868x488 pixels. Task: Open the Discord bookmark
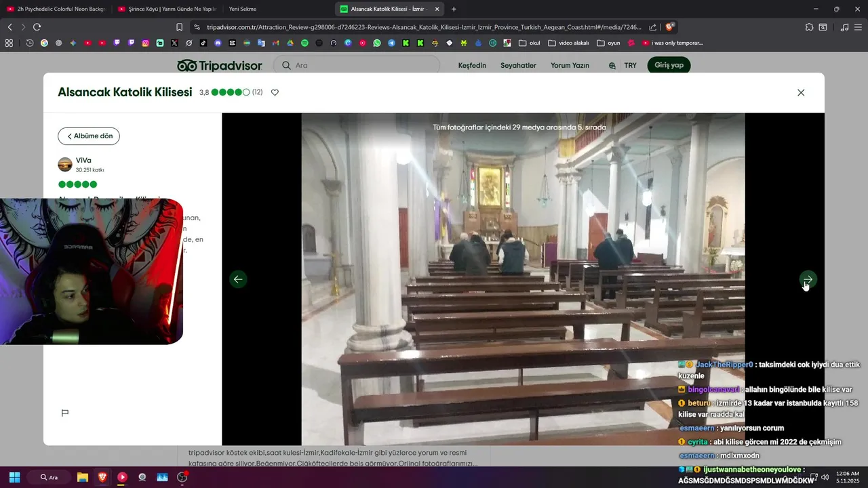tap(218, 43)
